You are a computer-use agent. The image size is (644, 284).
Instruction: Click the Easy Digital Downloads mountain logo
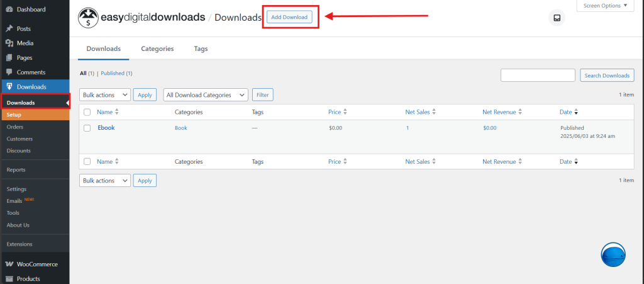(x=88, y=18)
